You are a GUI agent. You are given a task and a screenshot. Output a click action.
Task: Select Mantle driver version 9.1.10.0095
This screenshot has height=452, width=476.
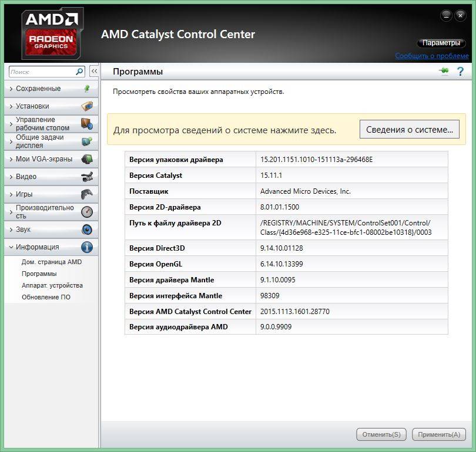pyautogui.click(x=277, y=279)
